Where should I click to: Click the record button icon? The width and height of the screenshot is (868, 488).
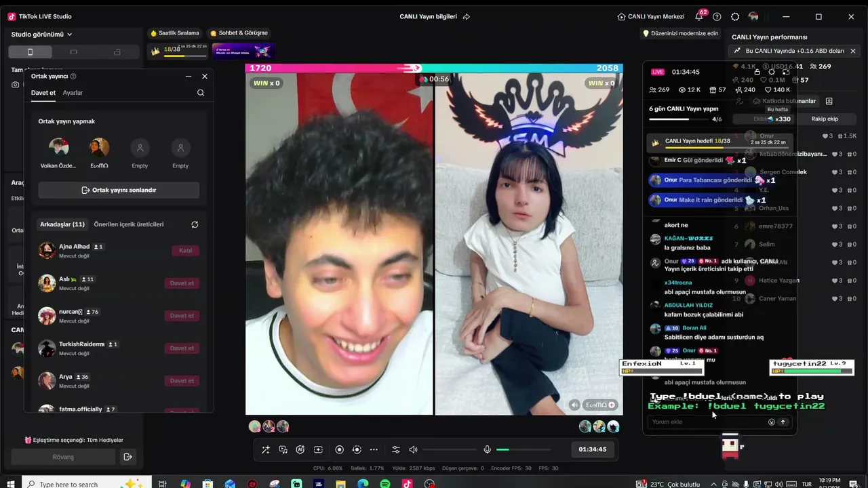coord(339,449)
